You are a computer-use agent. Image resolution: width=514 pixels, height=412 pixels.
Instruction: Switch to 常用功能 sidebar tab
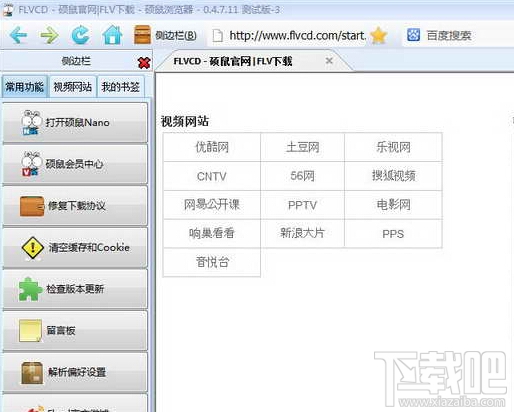[x=24, y=87]
